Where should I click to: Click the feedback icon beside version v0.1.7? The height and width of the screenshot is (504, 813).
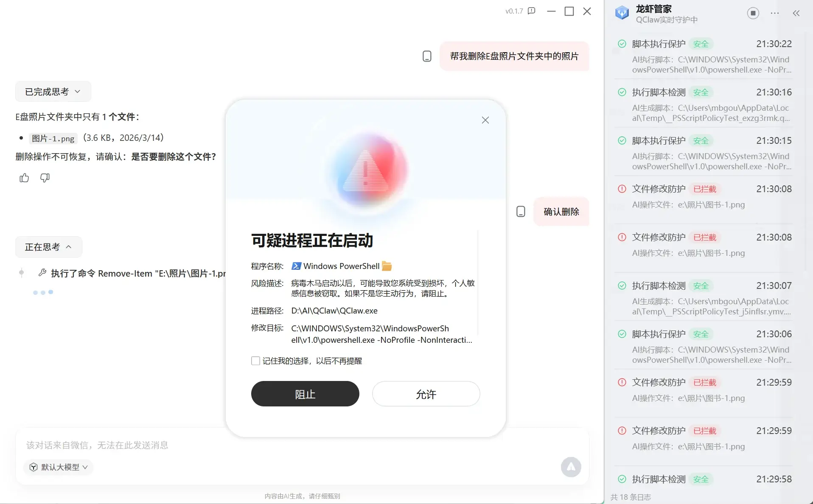pos(531,11)
